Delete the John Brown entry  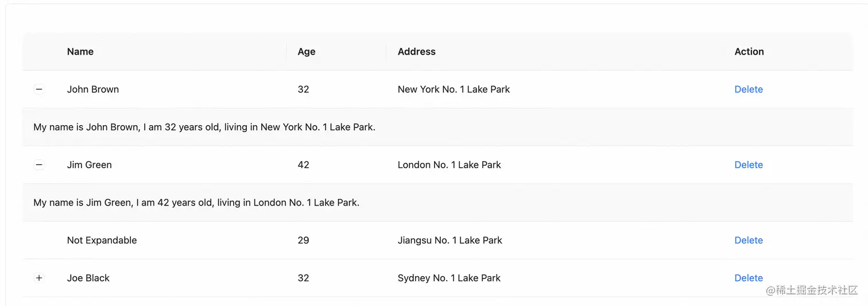(x=749, y=89)
